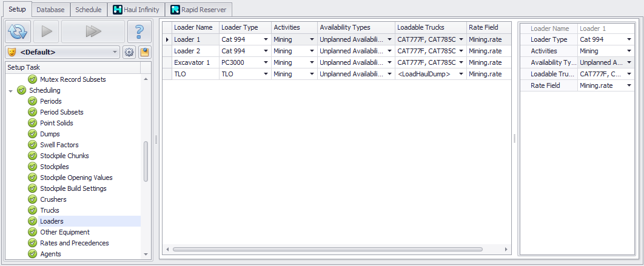Click the check icon beside Rates and Precedences

(x=33, y=243)
